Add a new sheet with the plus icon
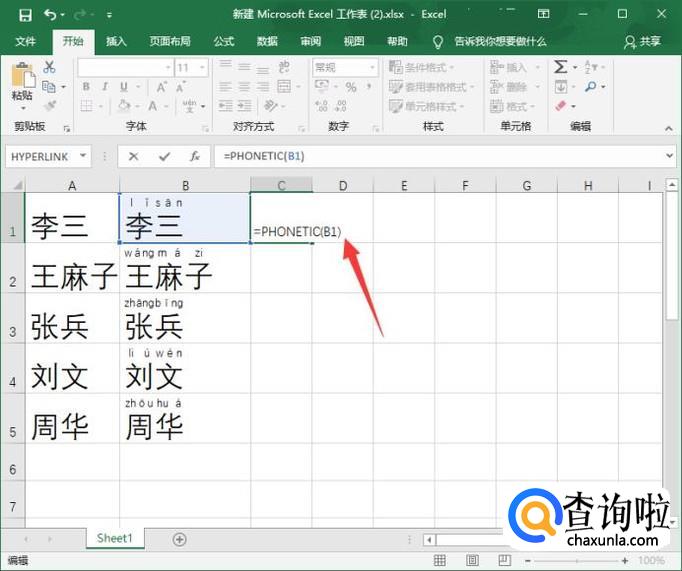This screenshot has height=571, width=682. 179,539
